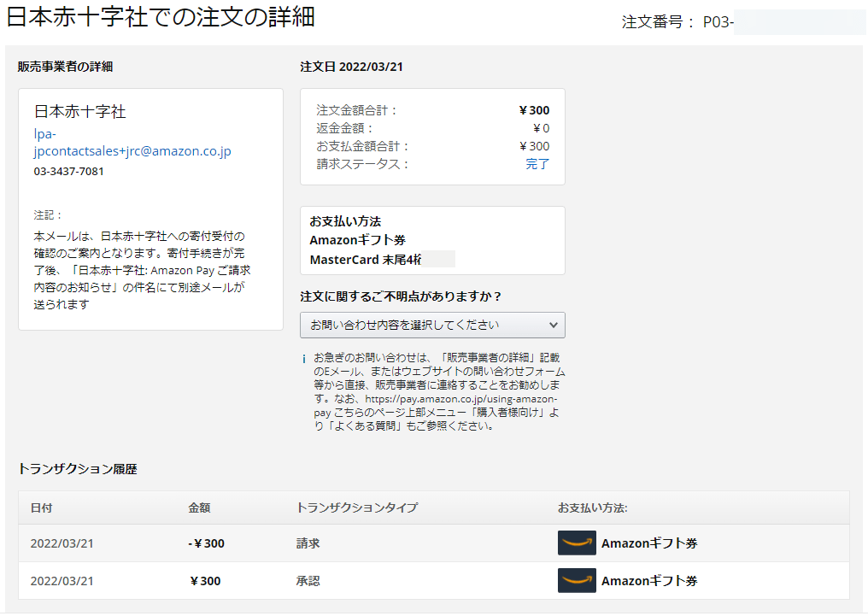Click the MasterCard 末尾4桁 payment text
Screen dimensions: 868x616
366,260
